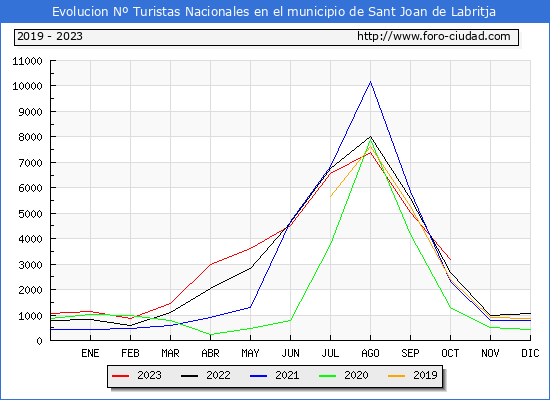Click the orange 2019 legend swatch
The image size is (550, 400).
[x=396, y=376]
